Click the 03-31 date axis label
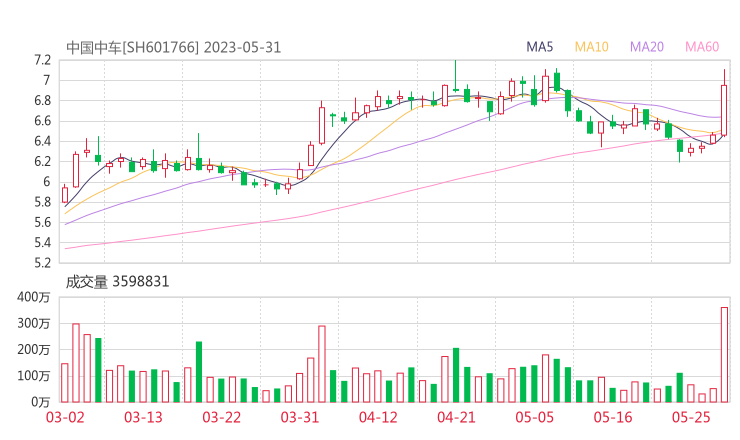This screenshot has height=440, width=740. pyautogui.click(x=300, y=417)
